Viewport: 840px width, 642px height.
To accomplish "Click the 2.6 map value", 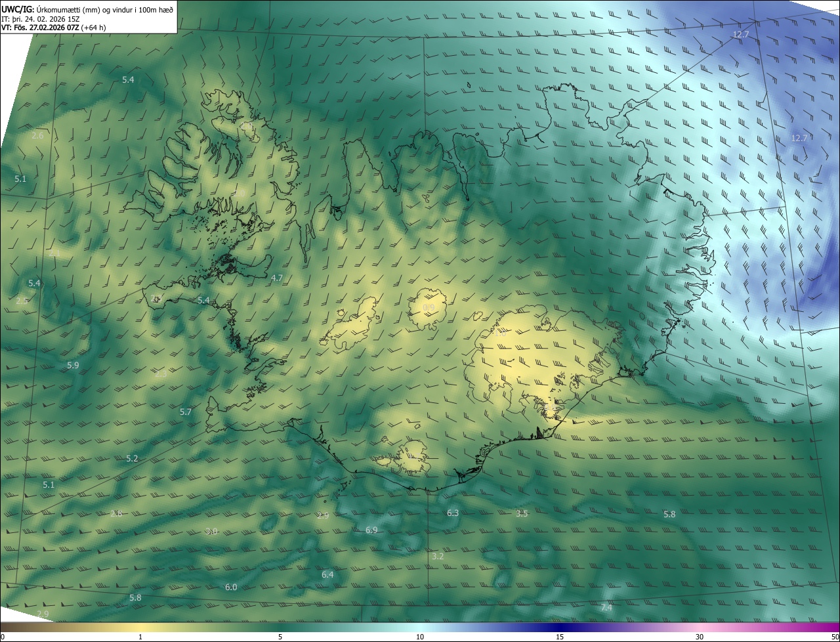I will click(37, 135).
